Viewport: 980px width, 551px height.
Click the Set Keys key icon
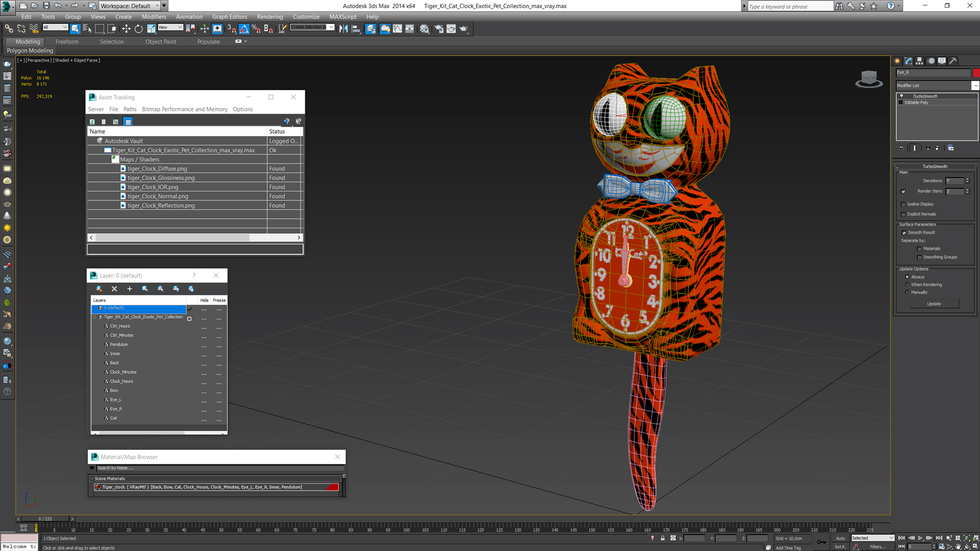point(821,542)
